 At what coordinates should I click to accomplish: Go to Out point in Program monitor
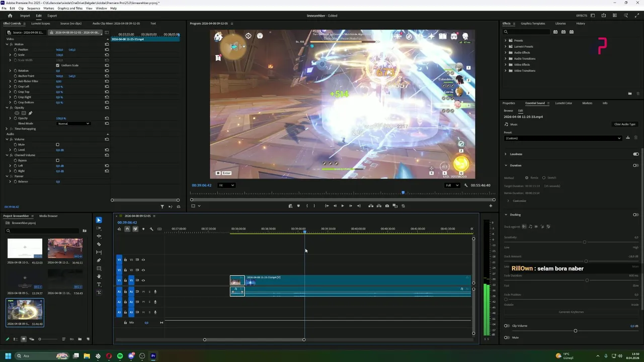pos(359,206)
